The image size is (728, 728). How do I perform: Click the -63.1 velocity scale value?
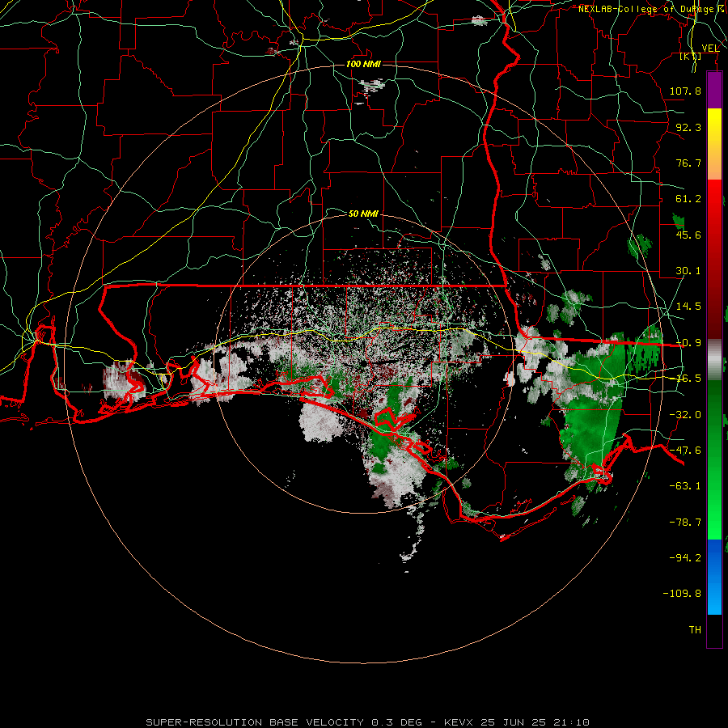tap(685, 486)
